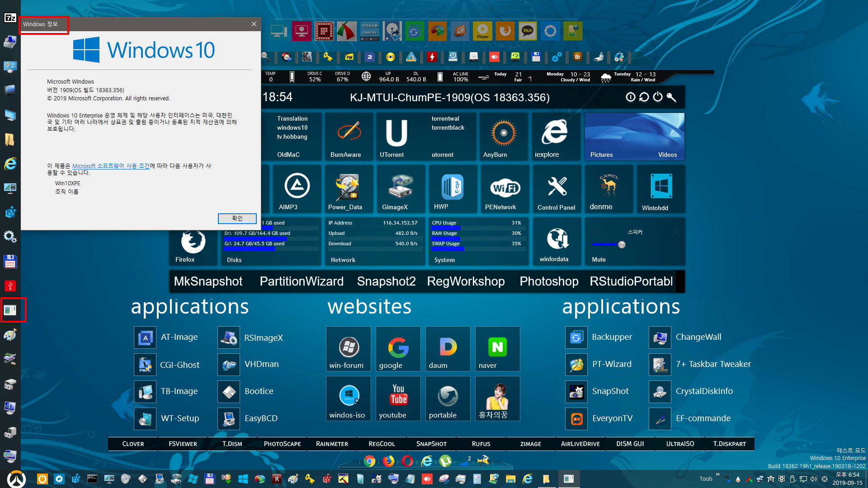Viewport: 868px width, 488px height.
Task: Click the restart icon in the header
Action: pyautogui.click(x=644, y=97)
